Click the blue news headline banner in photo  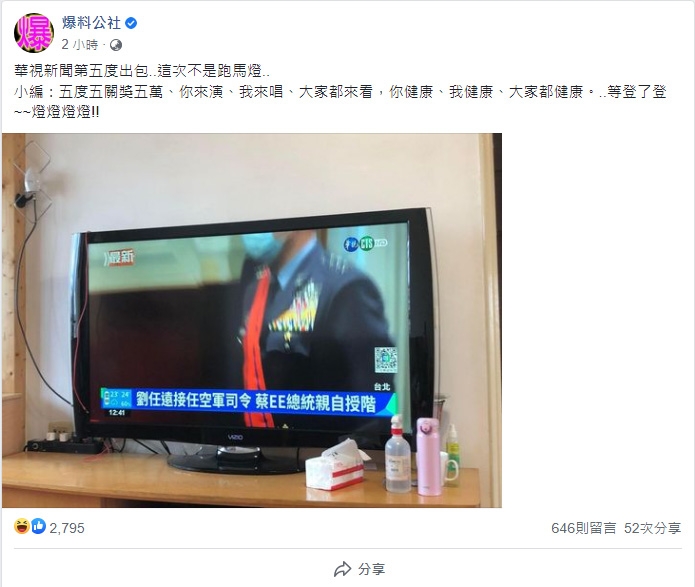pyautogui.click(x=248, y=401)
